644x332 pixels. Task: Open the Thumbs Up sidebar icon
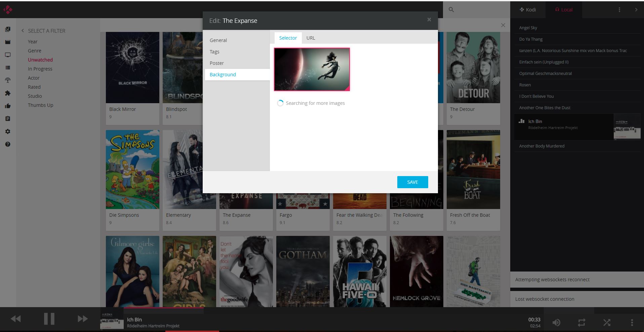tap(8, 106)
